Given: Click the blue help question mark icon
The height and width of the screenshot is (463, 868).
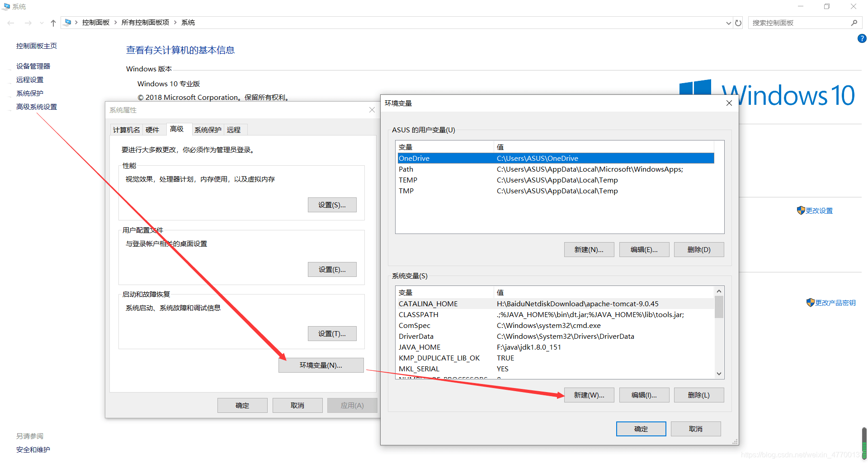Looking at the screenshot, I should 862,39.
